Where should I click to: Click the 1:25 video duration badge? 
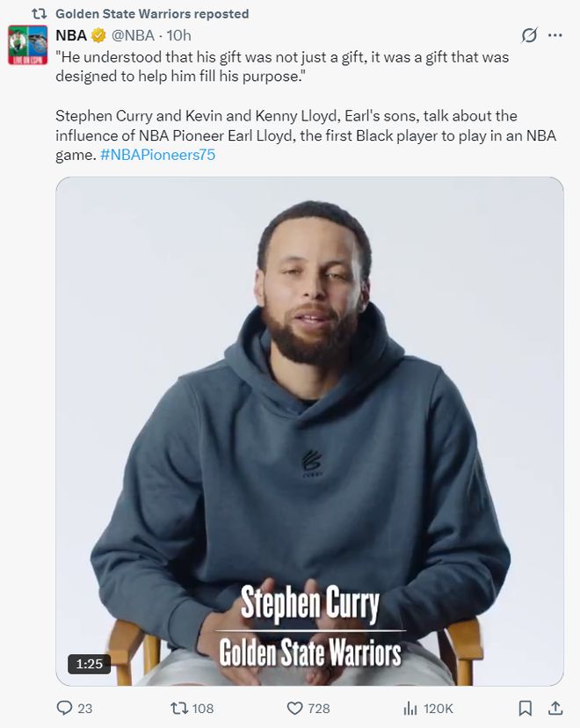coord(90,664)
